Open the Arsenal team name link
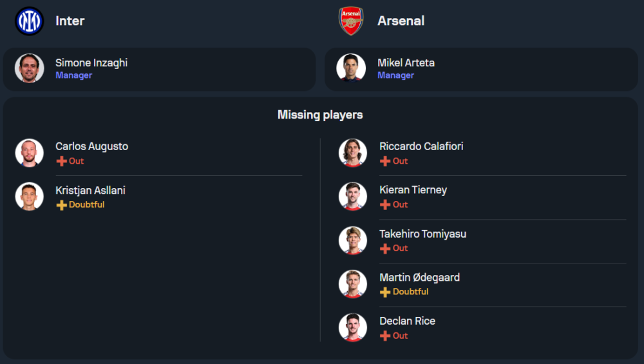Screen dimensions: 644x364 point(401,21)
